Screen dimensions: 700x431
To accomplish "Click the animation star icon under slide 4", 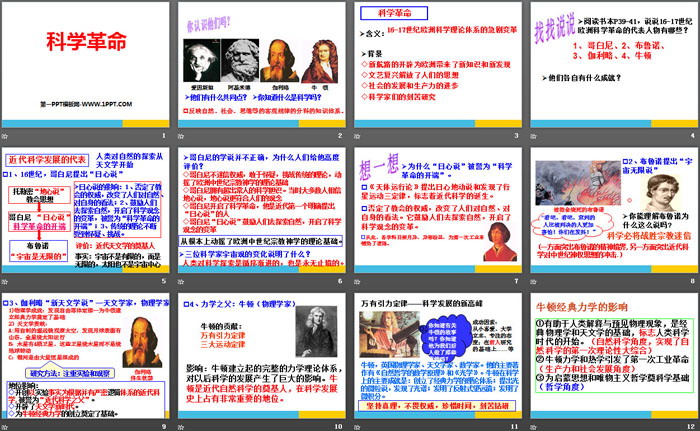I will point(533,136).
